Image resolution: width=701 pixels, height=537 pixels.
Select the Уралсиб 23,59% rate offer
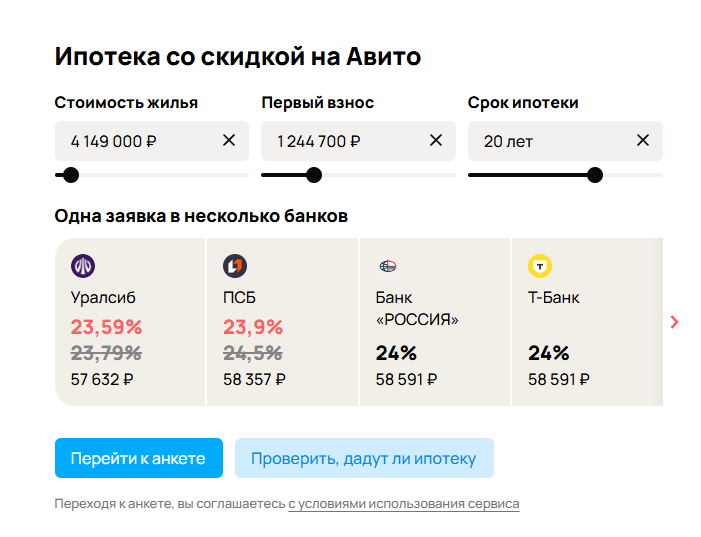point(107,327)
